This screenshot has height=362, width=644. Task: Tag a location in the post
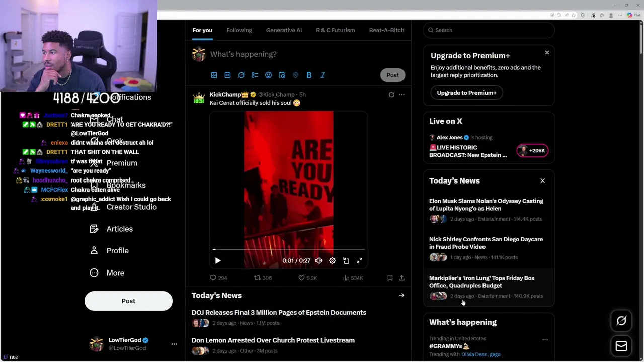pyautogui.click(x=295, y=75)
